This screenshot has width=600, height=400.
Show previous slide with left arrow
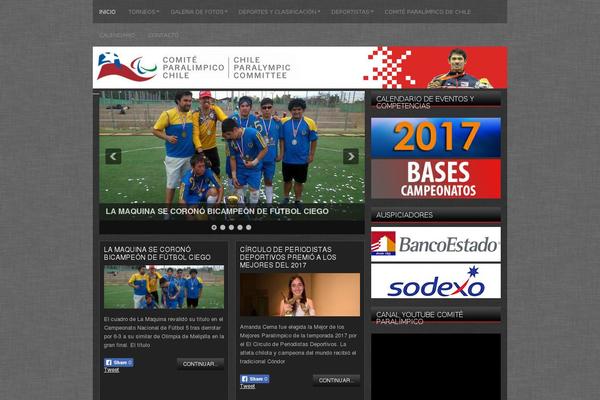click(113, 156)
